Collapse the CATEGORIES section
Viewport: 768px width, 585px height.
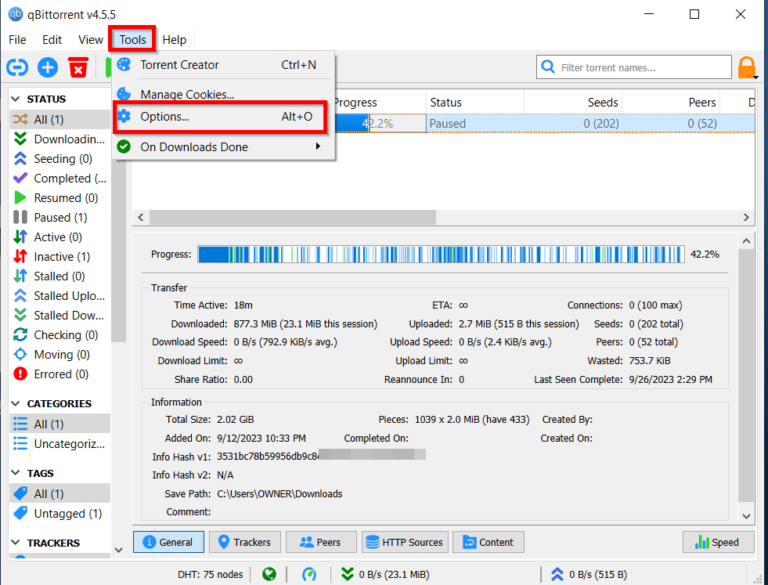[x=16, y=404]
